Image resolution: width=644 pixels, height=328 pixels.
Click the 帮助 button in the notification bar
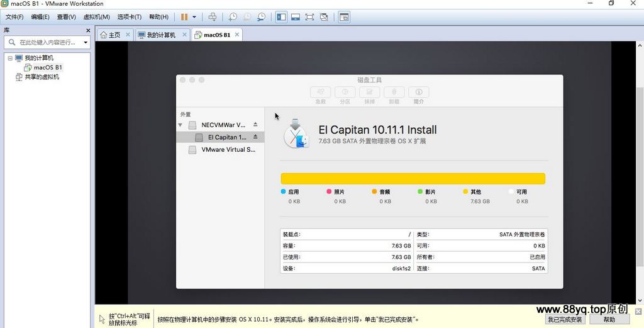tap(609, 319)
